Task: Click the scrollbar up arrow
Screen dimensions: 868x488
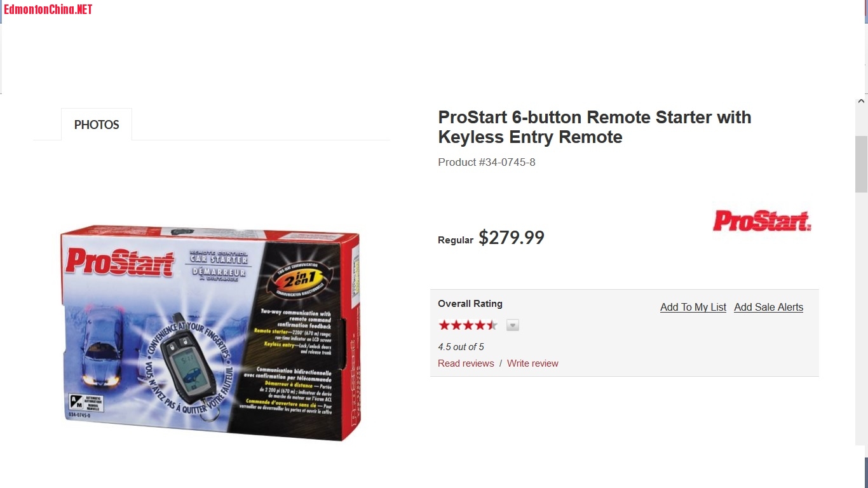Action: [x=861, y=101]
